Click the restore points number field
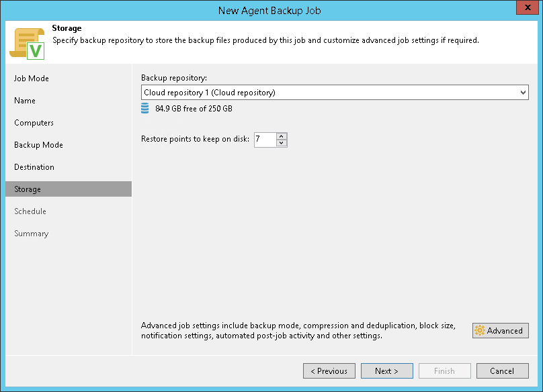This screenshot has width=543, height=392. click(265, 140)
